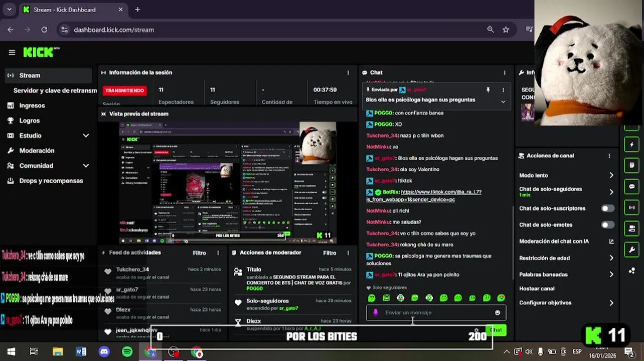Open Feed de actividades Filtro
The width and height of the screenshot is (644, 361).
pos(199,253)
